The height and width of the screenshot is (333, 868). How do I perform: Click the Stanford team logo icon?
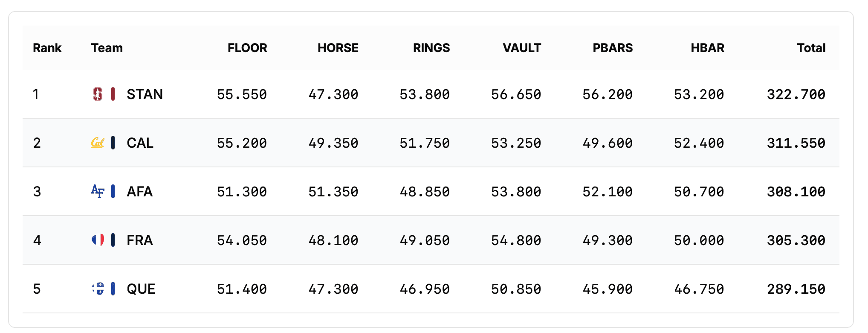98,94
